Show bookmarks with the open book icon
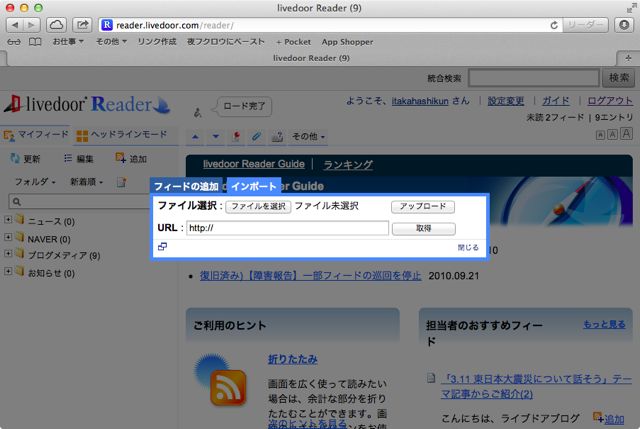Image resolution: width=640 pixels, height=429 pixels. (35, 42)
